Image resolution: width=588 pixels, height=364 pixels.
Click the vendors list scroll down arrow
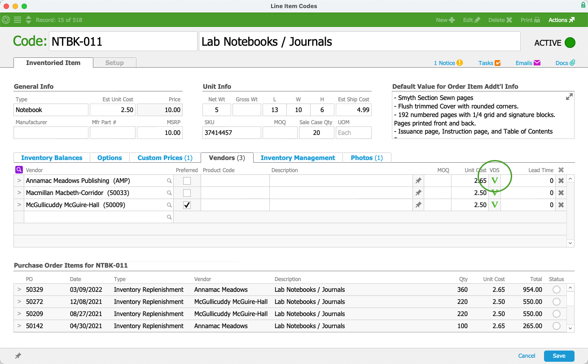[570, 243]
